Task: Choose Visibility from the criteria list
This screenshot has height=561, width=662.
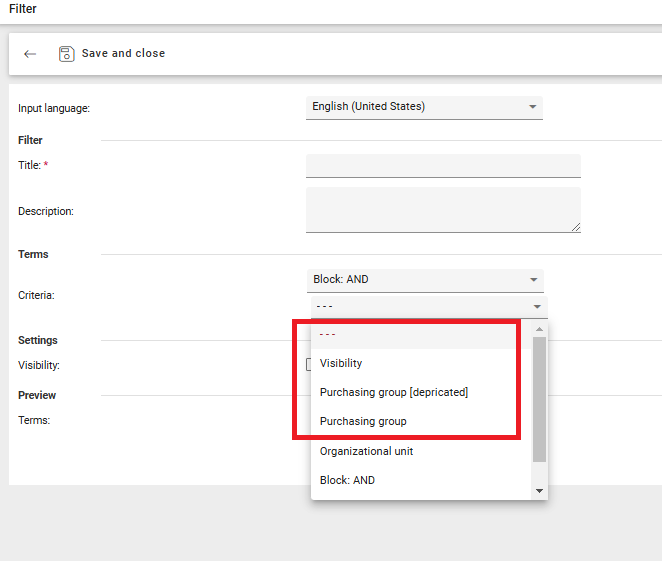Action: pyautogui.click(x=341, y=363)
